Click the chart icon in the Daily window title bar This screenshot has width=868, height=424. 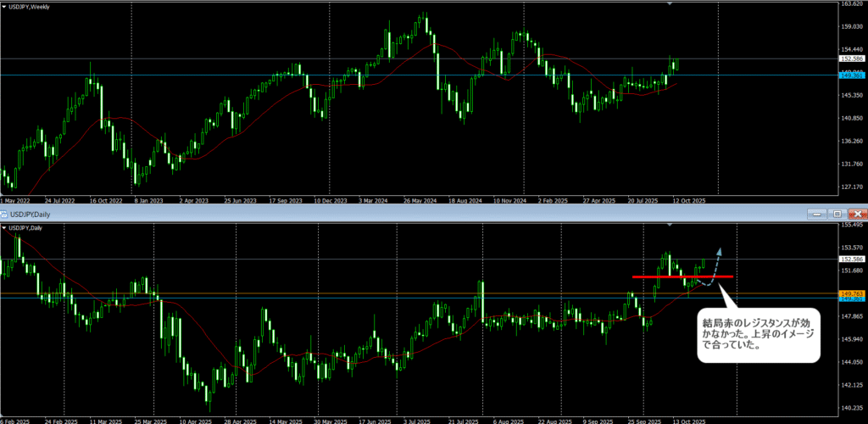(4, 214)
